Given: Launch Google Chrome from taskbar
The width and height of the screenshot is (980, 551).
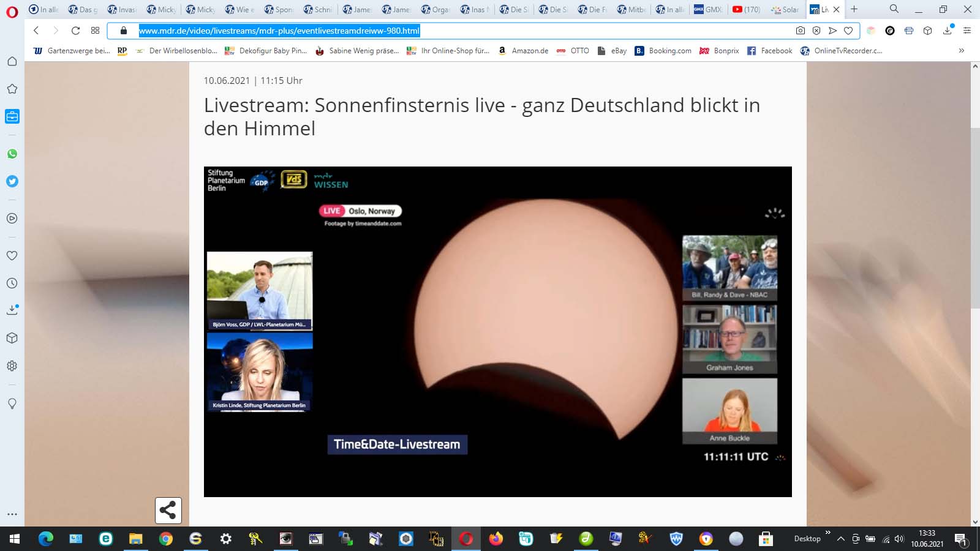Looking at the screenshot, I should (165, 539).
